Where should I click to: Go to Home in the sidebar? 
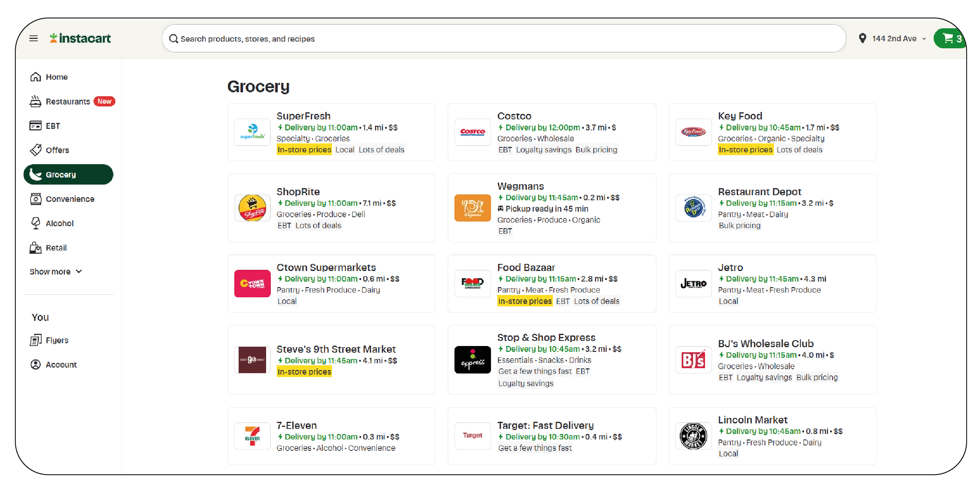57,77
